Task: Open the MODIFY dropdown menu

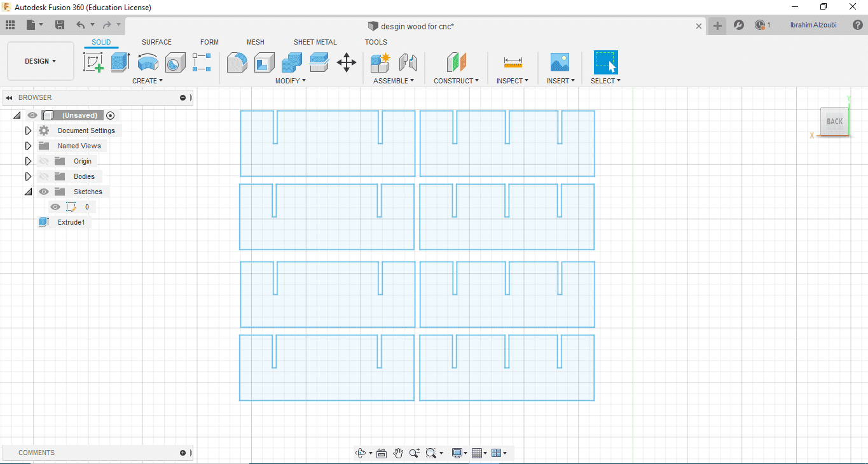Action: [x=291, y=81]
